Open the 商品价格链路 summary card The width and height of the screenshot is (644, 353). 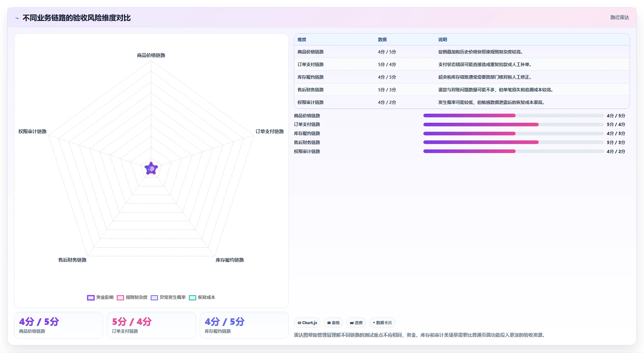58,325
